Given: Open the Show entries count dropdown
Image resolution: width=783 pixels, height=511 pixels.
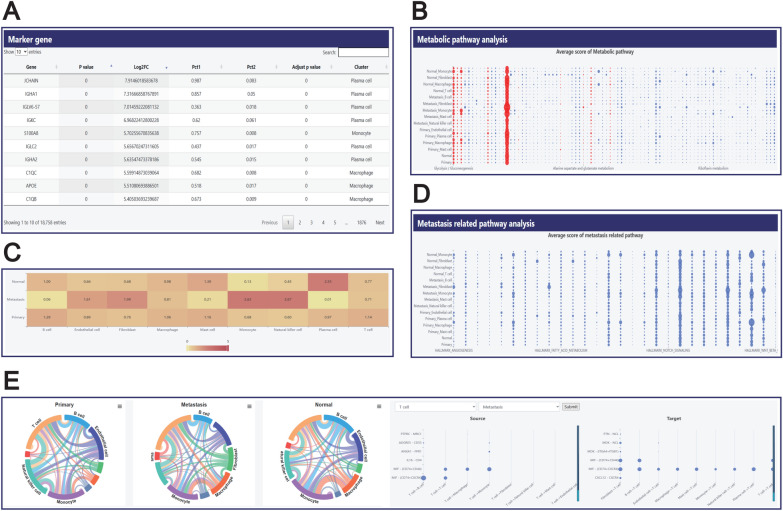Looking at the screenshot, I should (x=21, y=52).
